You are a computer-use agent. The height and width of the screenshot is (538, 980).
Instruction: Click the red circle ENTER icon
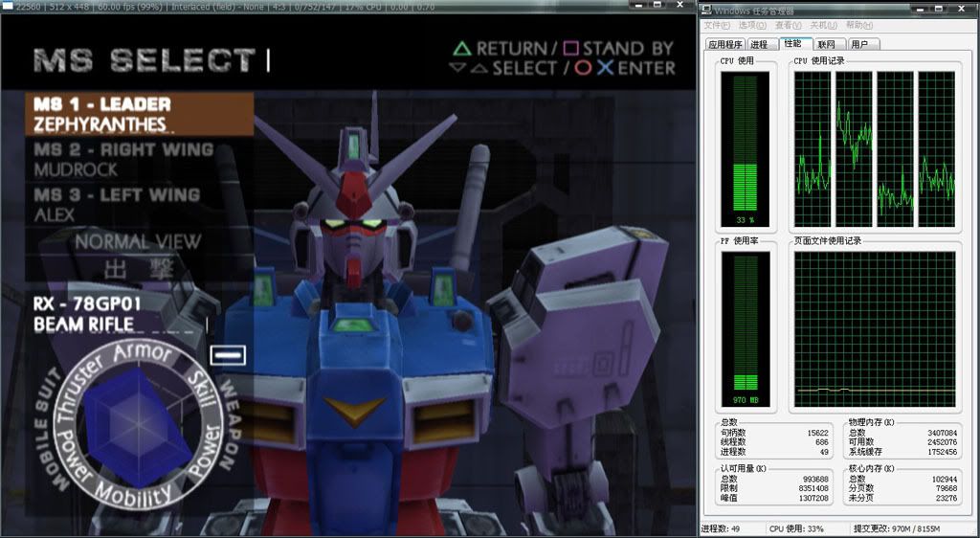pos(583,68)
